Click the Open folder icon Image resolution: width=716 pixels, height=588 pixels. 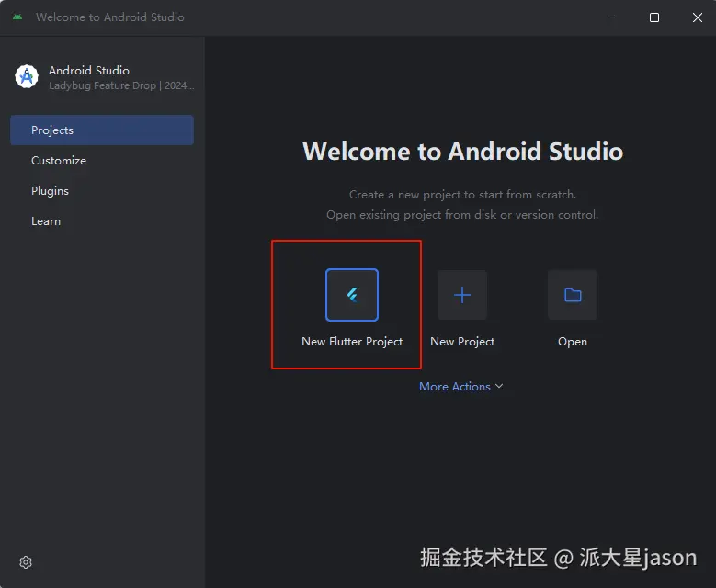[573, 295]
